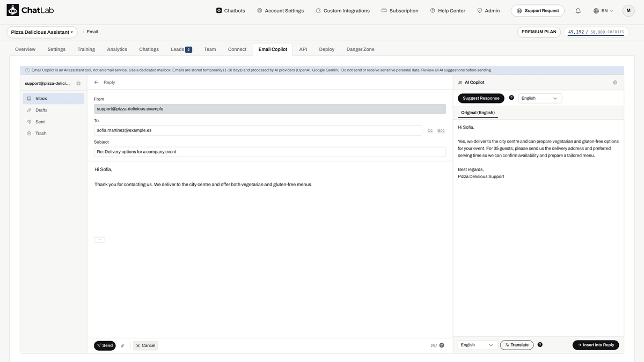The image size is (644, 362).
Task: Click the help icon next to word count
Action: [x=442, y=345]
